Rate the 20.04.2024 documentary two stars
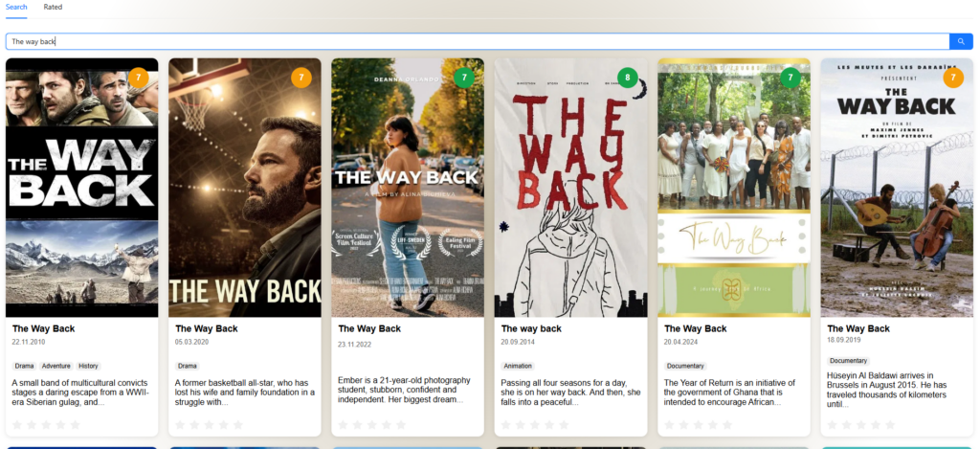Viewport: 980px width, 449px height. [683, 425]
